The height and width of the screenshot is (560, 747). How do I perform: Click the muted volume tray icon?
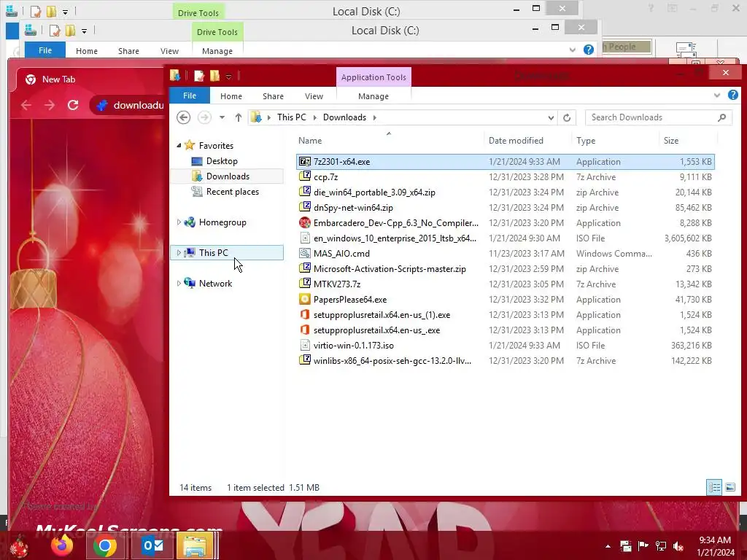[x=678, y=546]
